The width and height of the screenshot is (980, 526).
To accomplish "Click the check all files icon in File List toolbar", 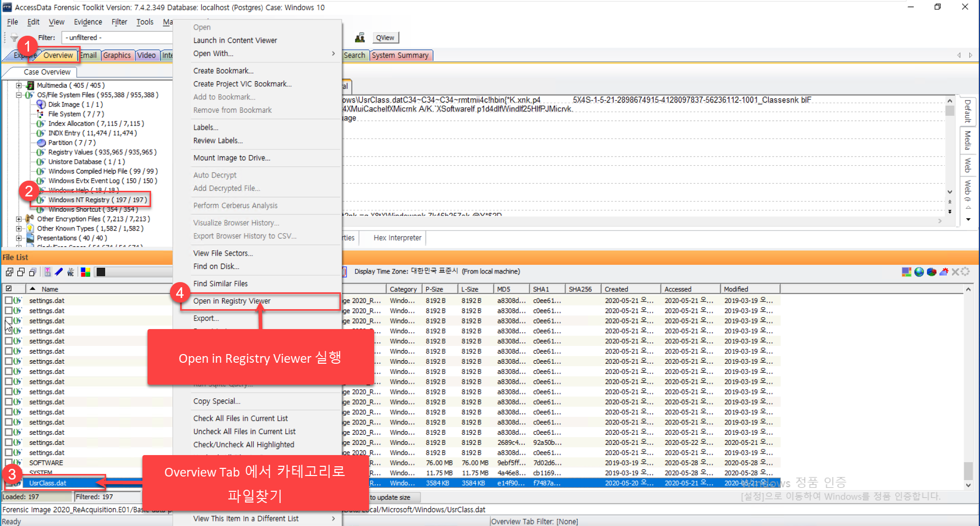I will [9, 272].
